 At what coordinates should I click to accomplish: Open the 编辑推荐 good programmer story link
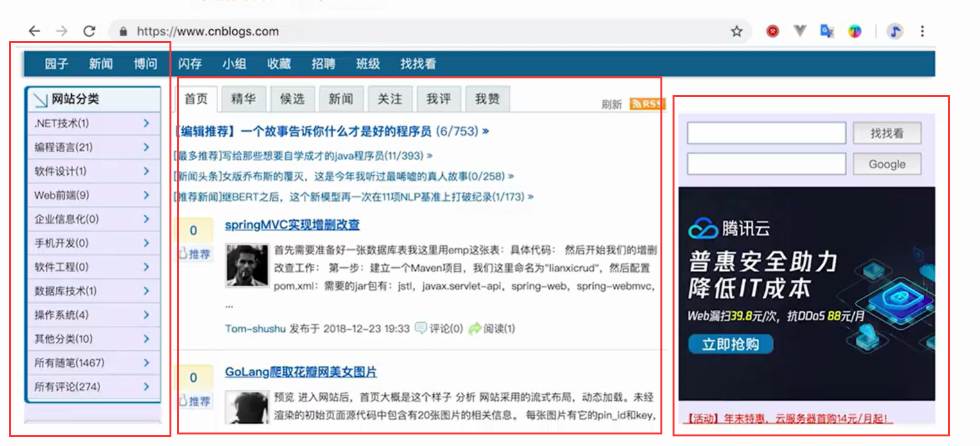(x=332, y=132)
